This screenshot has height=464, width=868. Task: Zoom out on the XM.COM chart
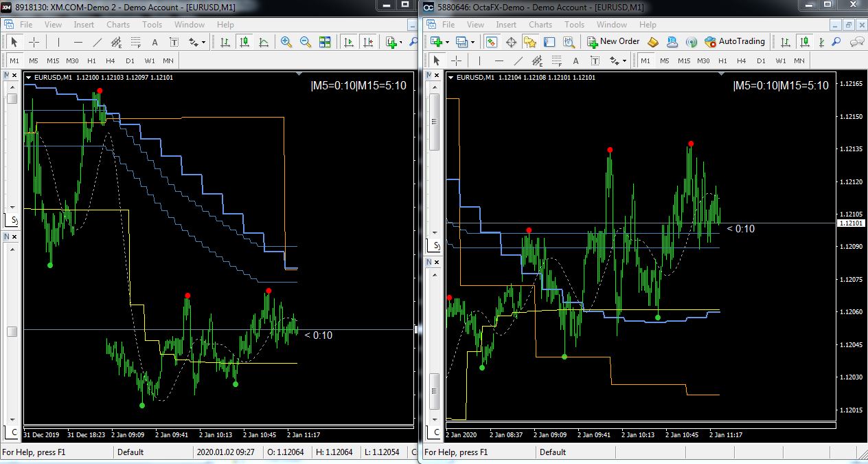(306, 42)
